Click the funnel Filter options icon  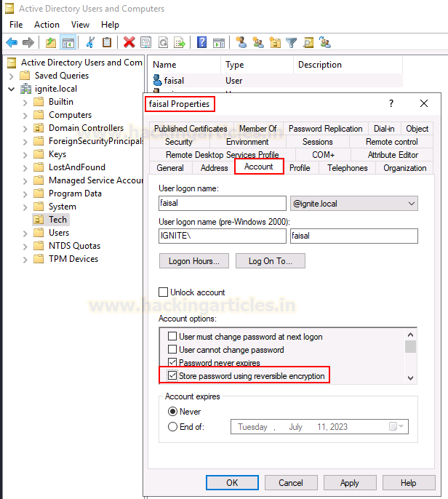tap(291, 42)
